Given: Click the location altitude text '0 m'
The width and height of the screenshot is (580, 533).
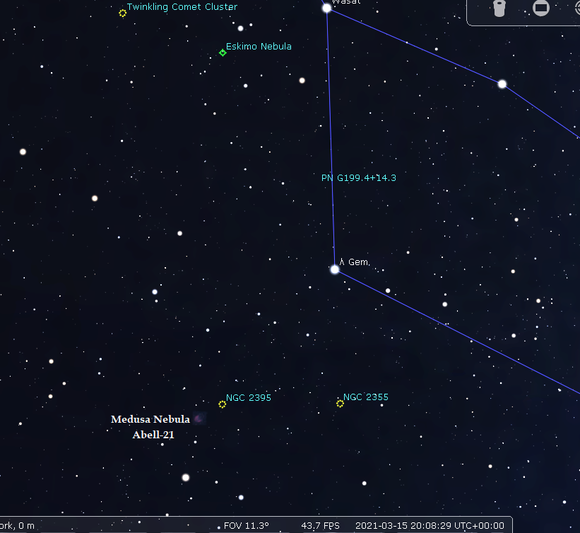Looking at the screenshot, I should point(26,526).
